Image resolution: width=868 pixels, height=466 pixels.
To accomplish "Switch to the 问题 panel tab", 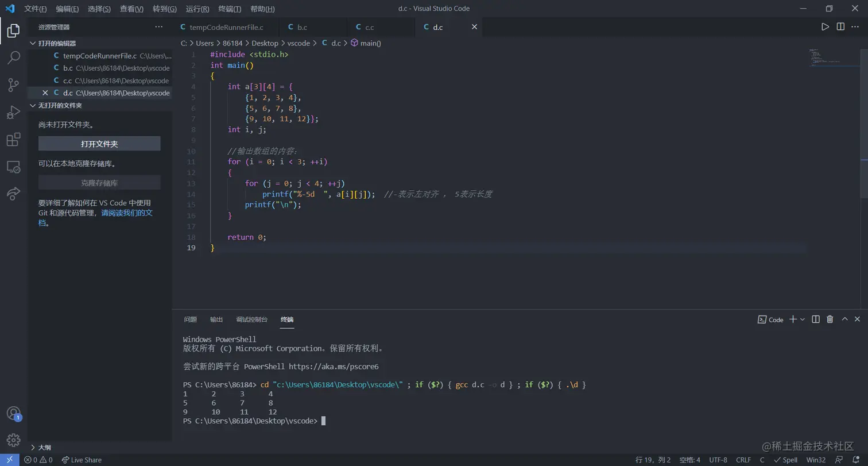I will tap(191, 319).
